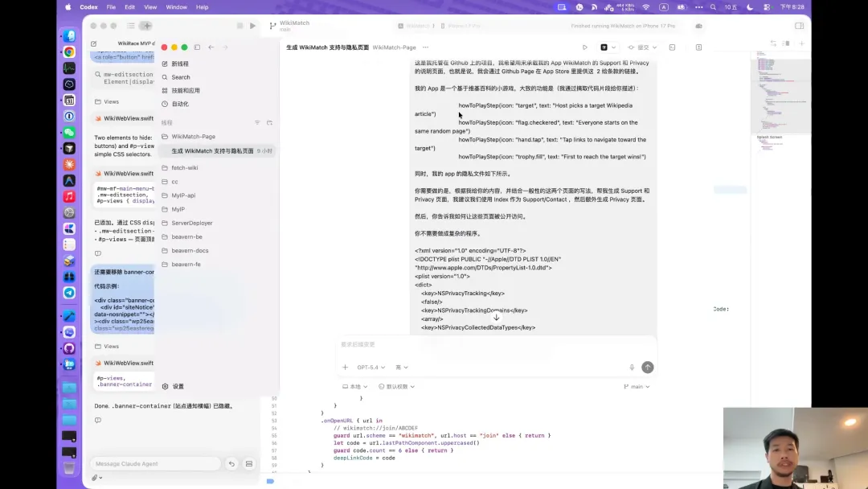Click the Message Claude Agent input

point(156,464)
